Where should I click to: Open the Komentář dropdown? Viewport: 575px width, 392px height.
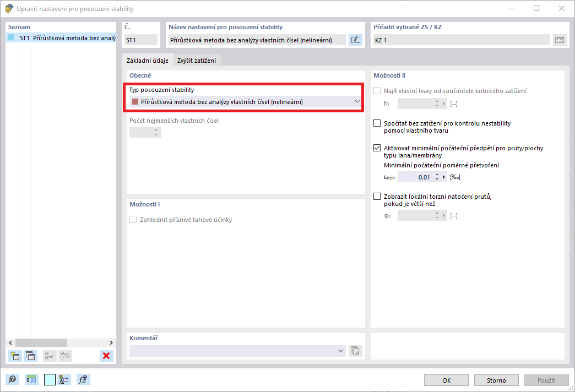pyautogui.click(x=340, y=351)
